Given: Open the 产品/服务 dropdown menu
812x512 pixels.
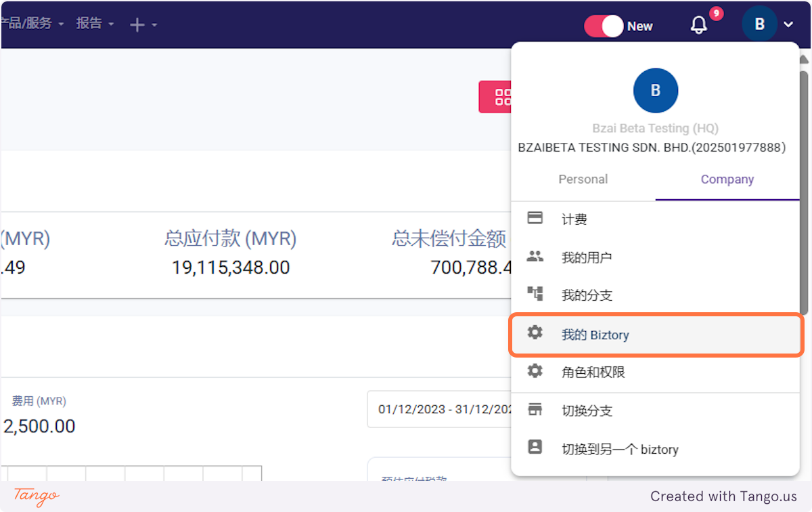Looking at the screenshot, I should [32, 24].
